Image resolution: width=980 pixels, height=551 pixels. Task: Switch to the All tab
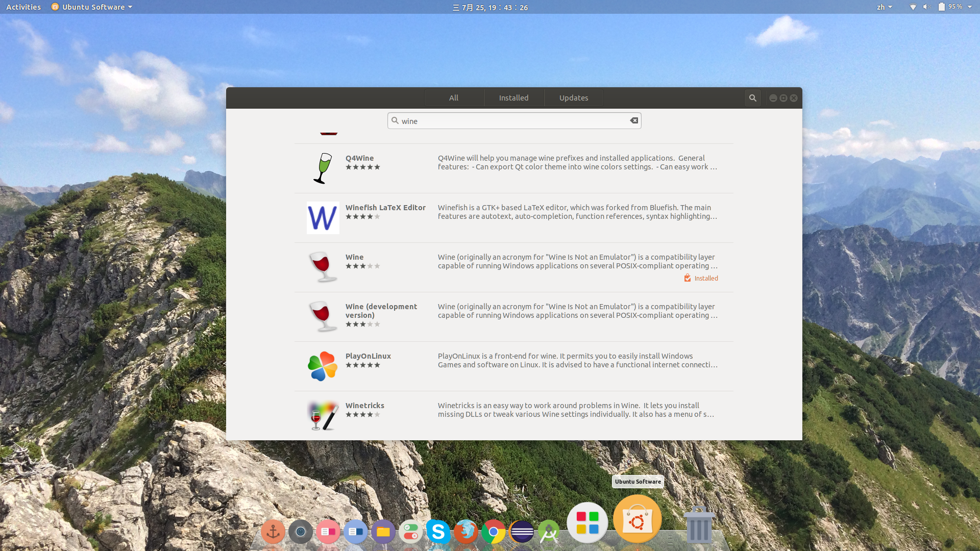[x=454, y=98]
